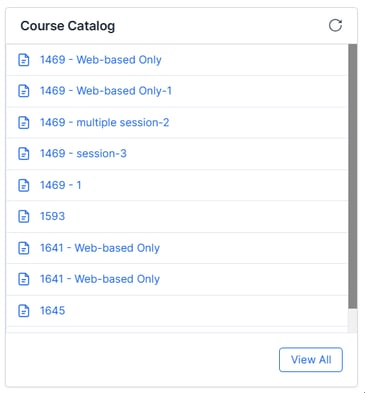Click document icon beside first 1469 - Web-based Only
Viewport: 365px width, 393px height.
[23, 60]
